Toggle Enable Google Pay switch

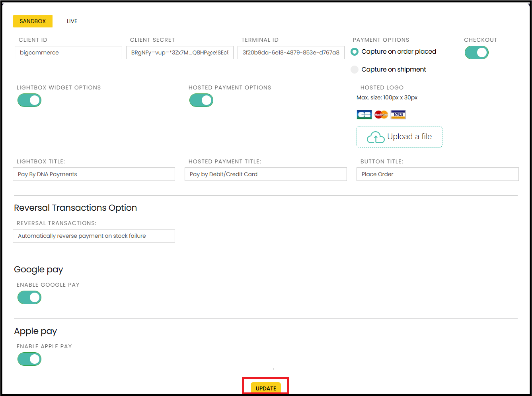click(x=29, y=297)
